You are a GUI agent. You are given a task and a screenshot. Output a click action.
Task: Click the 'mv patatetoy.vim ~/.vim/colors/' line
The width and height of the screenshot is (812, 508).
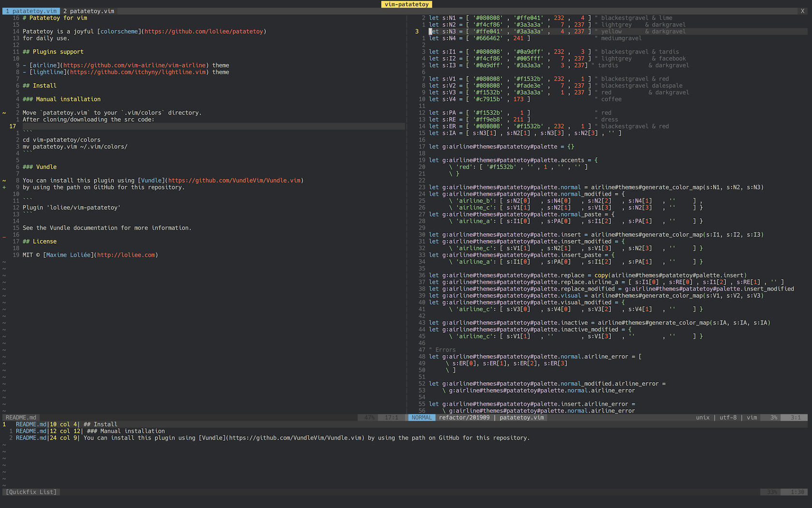[x=75, y=147]
